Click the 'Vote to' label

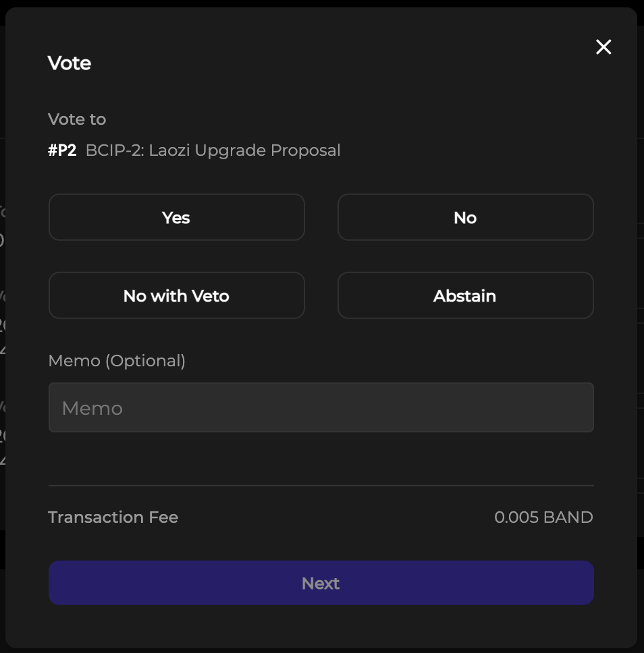pyautogui.click(x=77, y=119)
